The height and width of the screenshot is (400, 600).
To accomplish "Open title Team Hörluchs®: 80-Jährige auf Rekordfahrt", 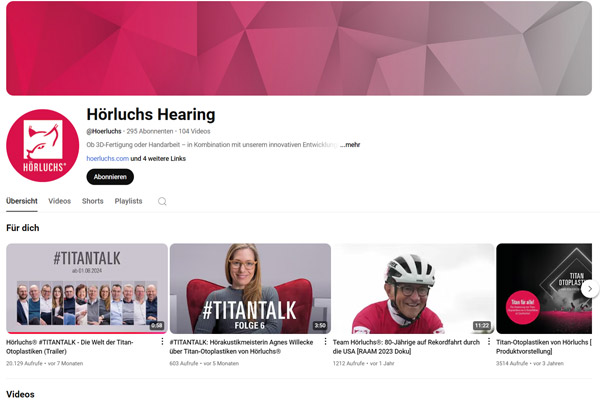I will [406, 347].
